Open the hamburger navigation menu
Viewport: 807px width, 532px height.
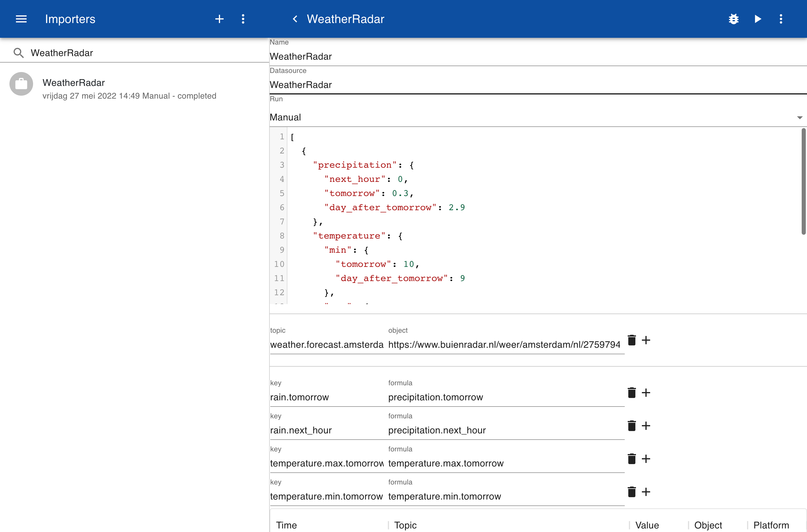[x=21, y=19]
